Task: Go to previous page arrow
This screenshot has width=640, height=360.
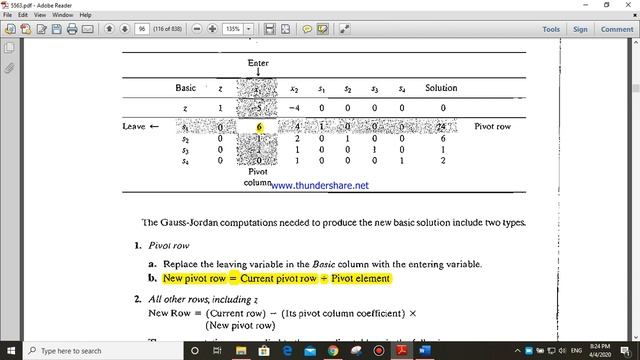Action: point(109,29)
